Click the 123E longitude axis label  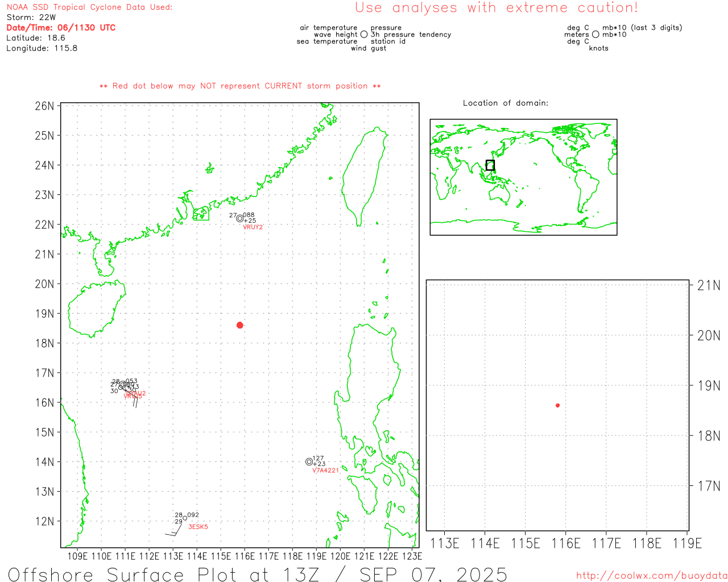click(412, 556)
